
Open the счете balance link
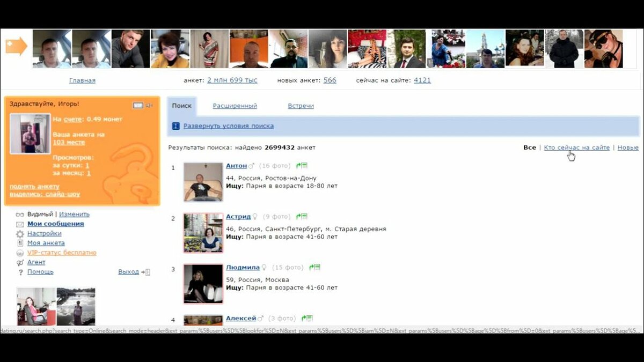(73, 119)
